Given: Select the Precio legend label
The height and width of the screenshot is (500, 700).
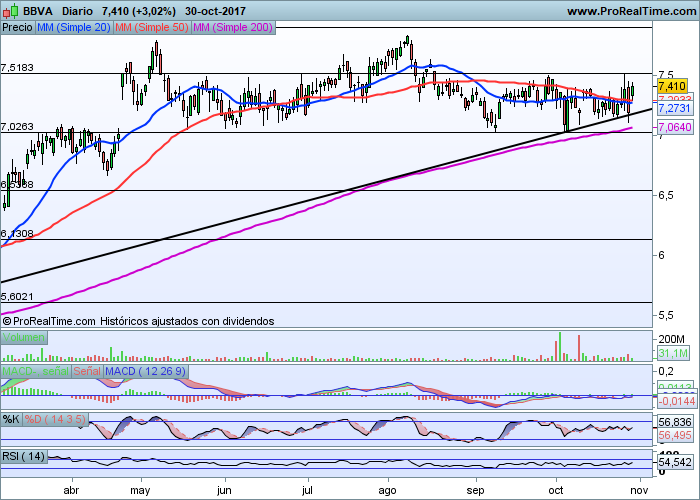Looking at the screenshot, I should [x=17, y=28].
